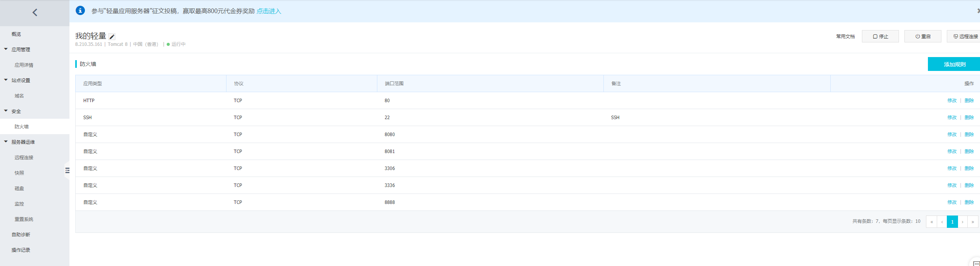
Task: Click the 添加规则 button
Action: (954, 64)
